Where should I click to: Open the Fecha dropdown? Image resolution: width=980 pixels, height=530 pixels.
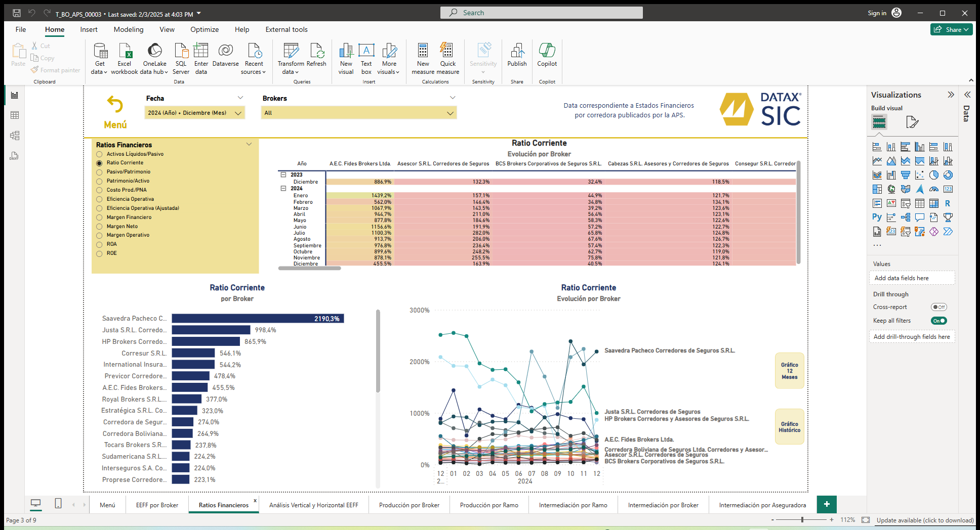[x=238, y=113]
